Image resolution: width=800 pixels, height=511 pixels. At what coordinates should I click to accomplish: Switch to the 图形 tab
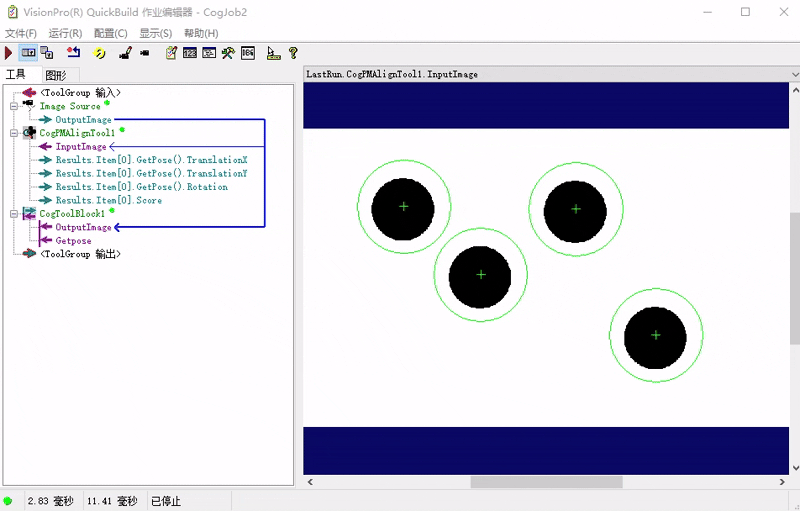coord(55,75)
